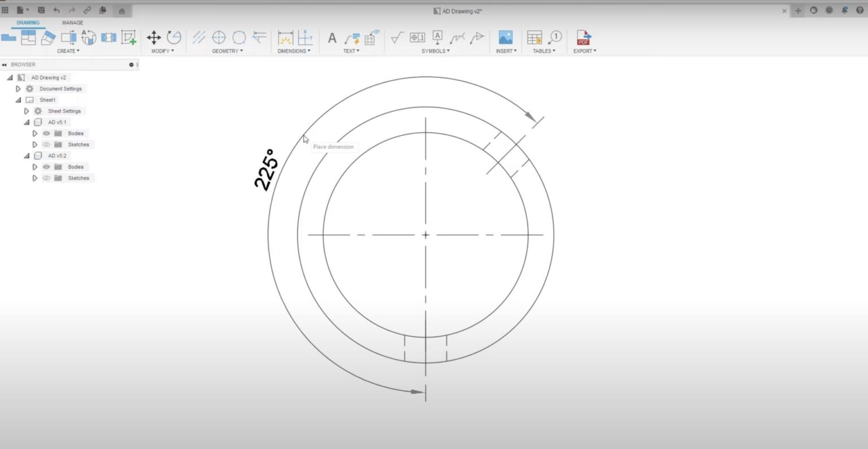
Task: Select Sheet1 in the browser tree
Action: click(x=47, y=99)
